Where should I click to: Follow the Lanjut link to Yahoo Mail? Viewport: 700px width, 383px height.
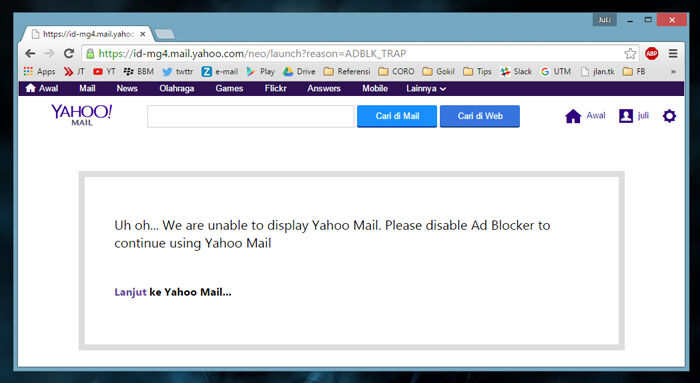coord(130,292)
